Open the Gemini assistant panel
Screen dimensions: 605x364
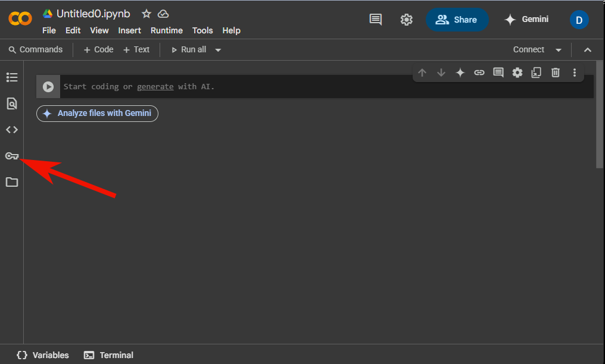526,19
